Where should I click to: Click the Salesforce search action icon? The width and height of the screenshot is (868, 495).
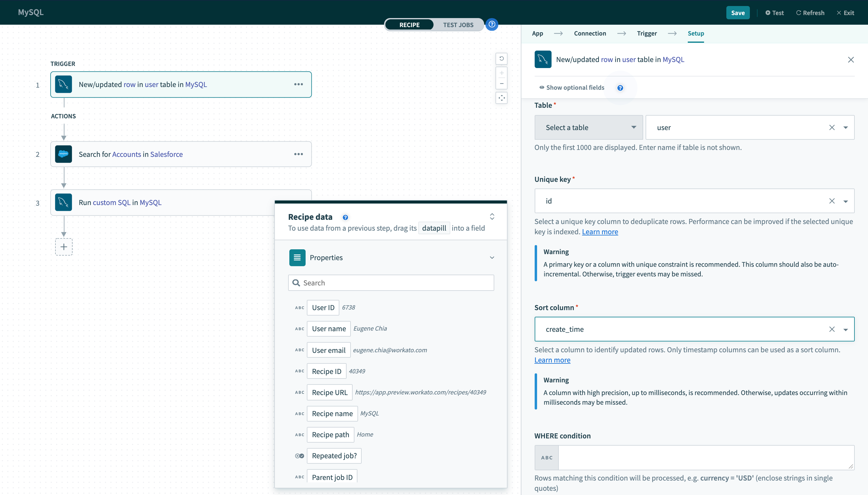pyautogui.click(x=64, y=154)
